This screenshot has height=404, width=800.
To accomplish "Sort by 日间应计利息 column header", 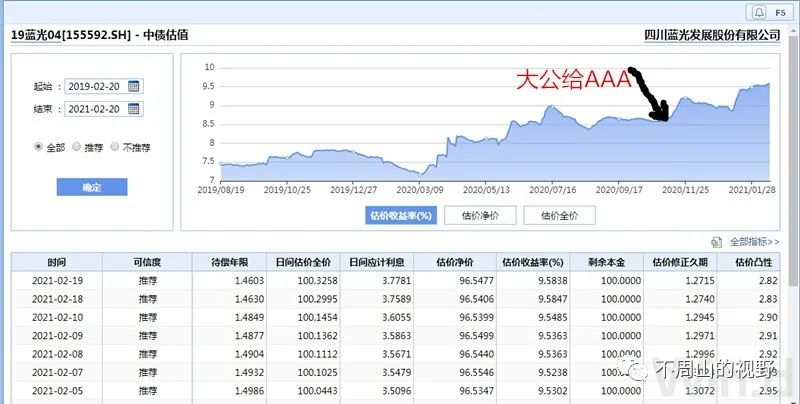I will [377, 262].
